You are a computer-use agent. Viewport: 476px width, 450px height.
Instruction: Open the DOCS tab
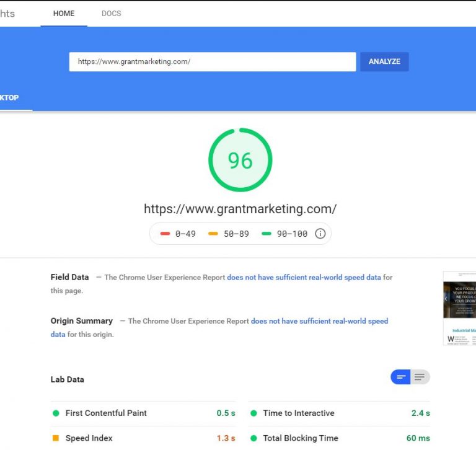(x=112, y=14)
